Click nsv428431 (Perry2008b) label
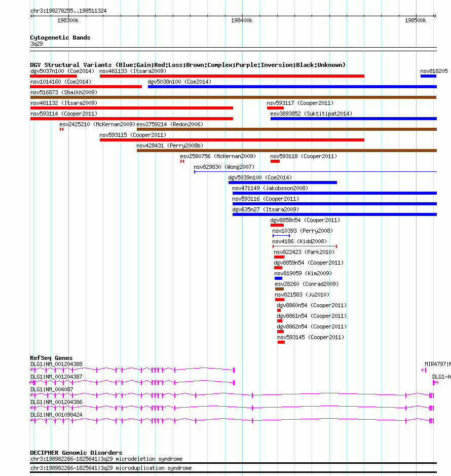The width and height of the screenshot is (451, 476). coord(170,145)
